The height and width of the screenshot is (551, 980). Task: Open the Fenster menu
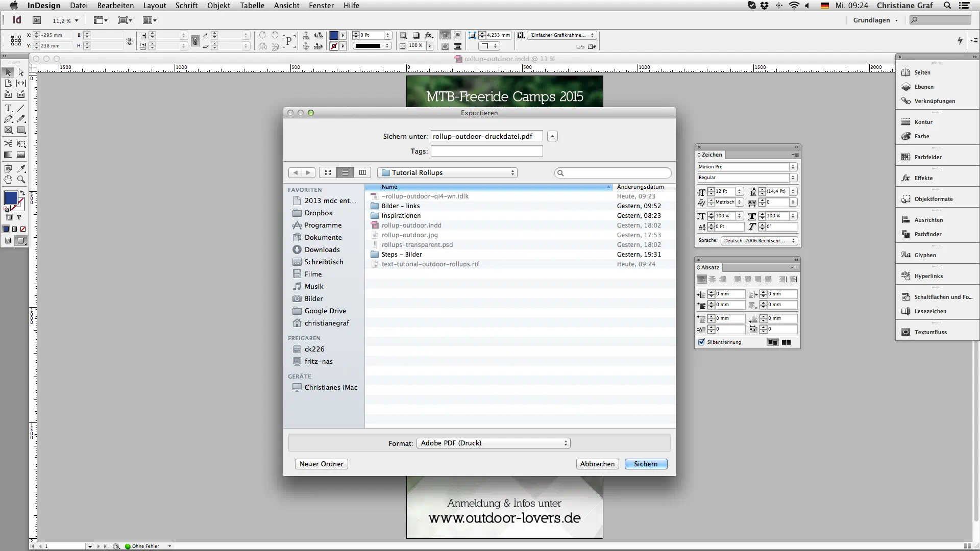pyautogui.click(x=321, y=6)
